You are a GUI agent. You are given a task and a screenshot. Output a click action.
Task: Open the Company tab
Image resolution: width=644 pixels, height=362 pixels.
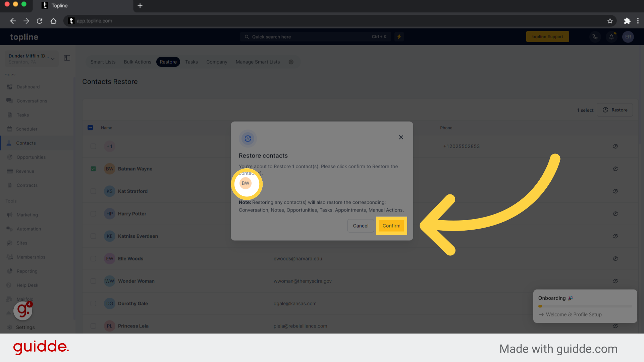tap(217, 62)
